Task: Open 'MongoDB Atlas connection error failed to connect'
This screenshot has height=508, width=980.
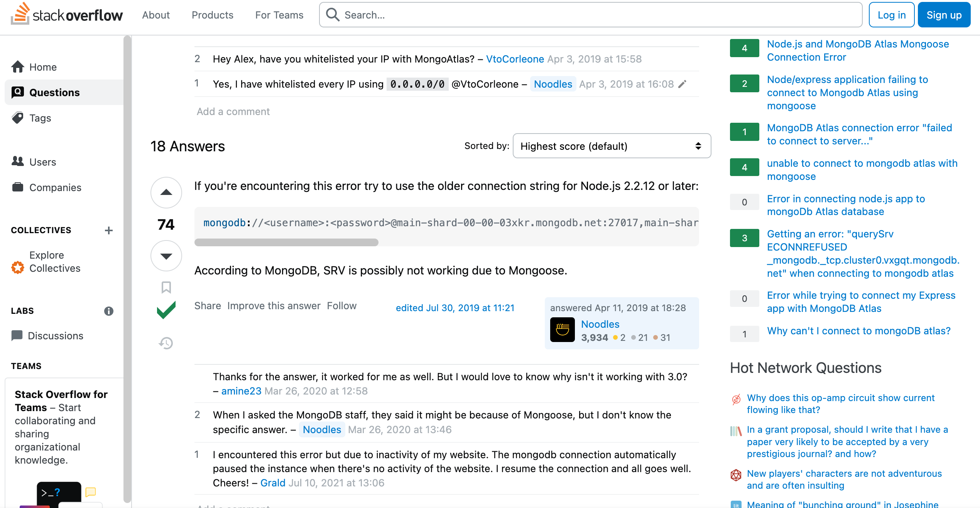Action: point(859,134)
